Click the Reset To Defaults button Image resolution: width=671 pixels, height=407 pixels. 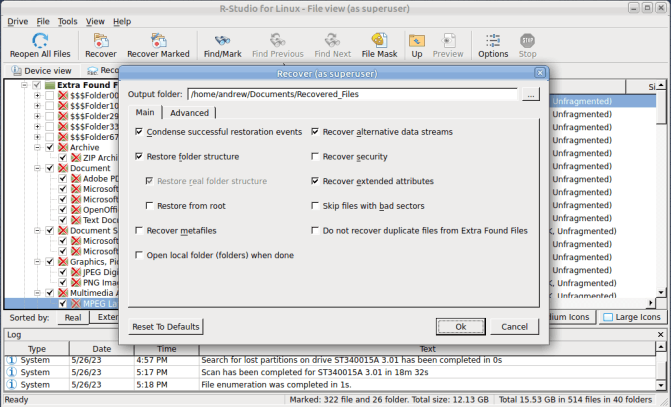click(166, 327)
